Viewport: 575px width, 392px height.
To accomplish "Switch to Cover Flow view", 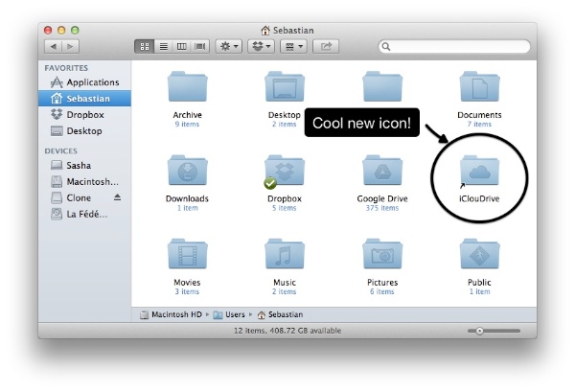I will [x=200, y=47].
